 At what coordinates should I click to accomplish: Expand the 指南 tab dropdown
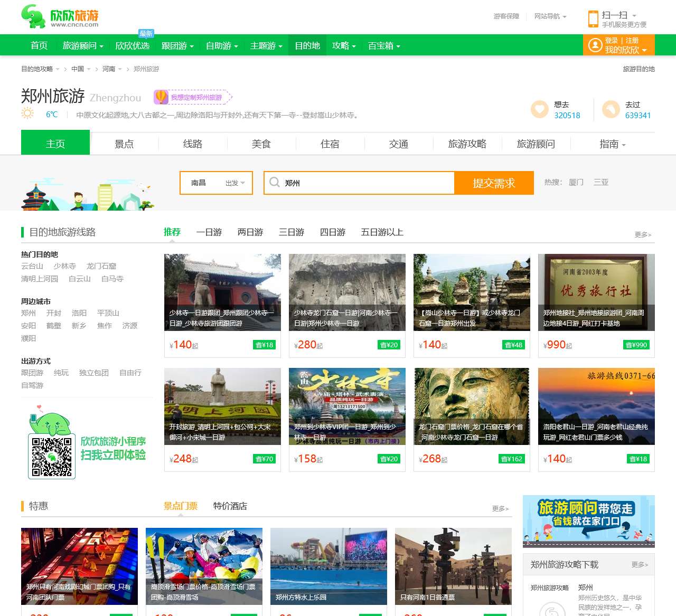coord(612,144)
